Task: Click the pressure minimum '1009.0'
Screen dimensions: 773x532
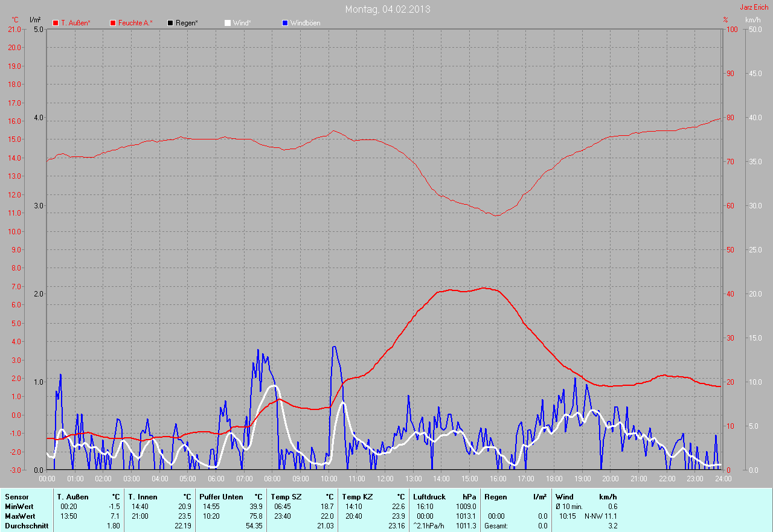Action: pos(466,507)
